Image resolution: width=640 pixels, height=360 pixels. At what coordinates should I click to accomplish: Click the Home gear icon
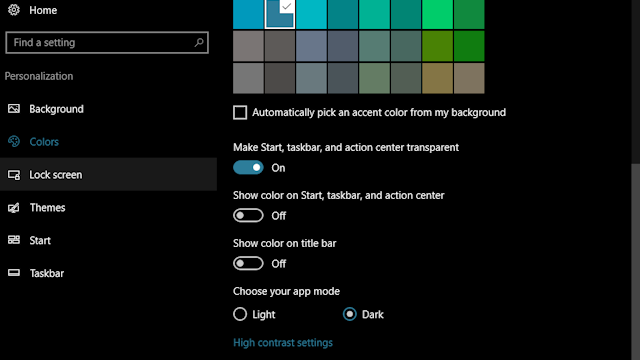pos(13,9)
